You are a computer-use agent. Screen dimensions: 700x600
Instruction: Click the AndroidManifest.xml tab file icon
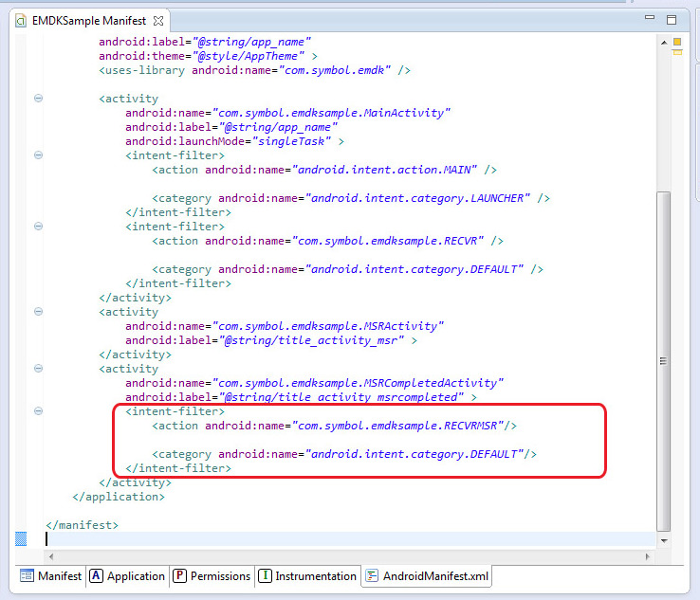pos(372,575)
